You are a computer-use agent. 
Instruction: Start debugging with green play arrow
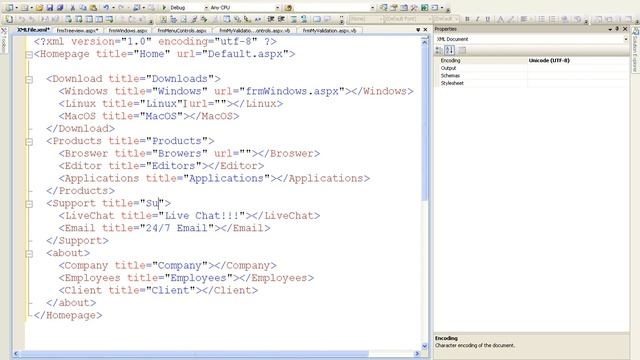click(164, 8)
